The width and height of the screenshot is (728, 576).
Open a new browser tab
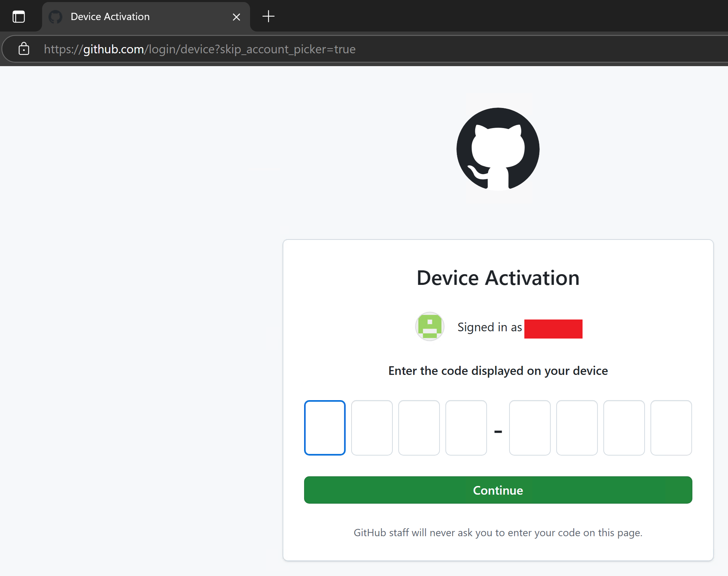(268, 16)
